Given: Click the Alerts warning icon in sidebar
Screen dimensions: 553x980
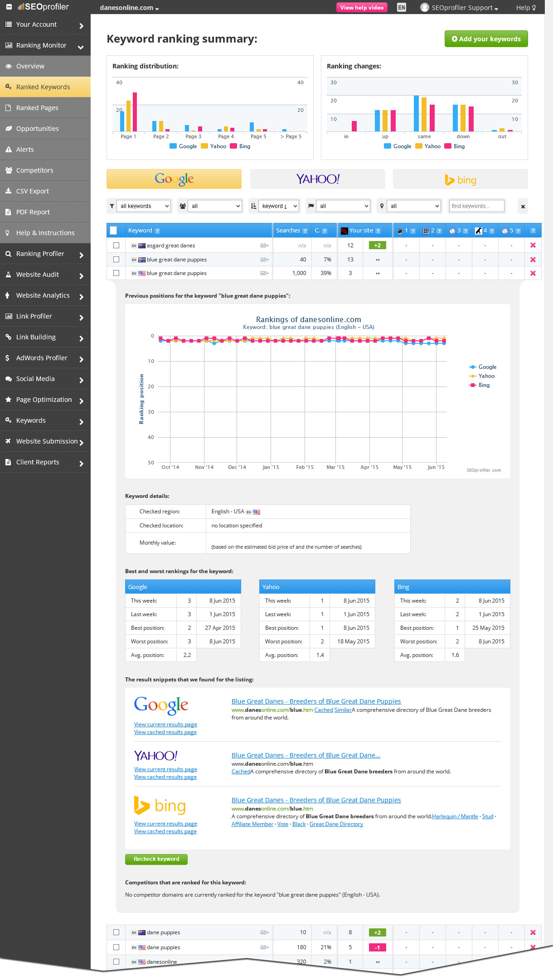Looking at the screenshot, I should 8,150.
